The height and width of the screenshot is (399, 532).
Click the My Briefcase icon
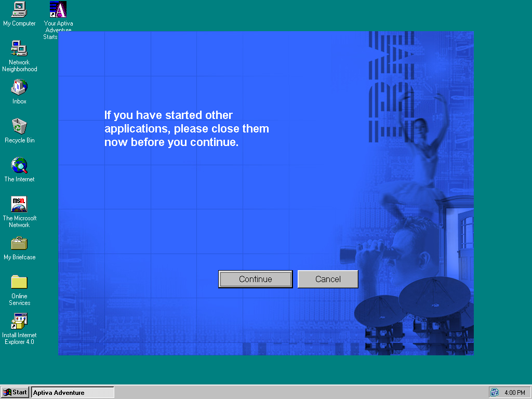(19, 243)
